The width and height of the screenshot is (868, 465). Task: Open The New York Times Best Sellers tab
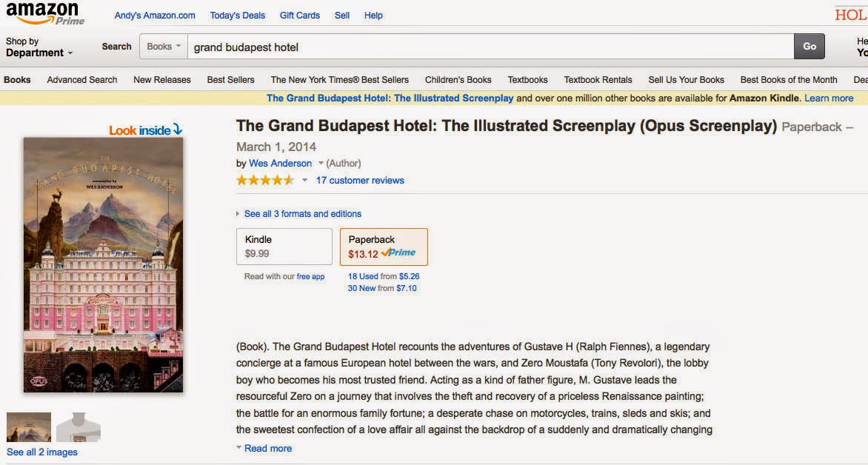339,80
